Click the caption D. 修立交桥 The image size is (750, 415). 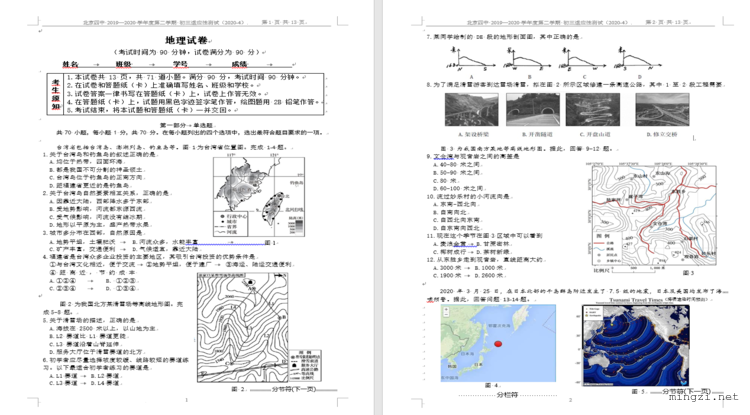click(x=662, y=134)
